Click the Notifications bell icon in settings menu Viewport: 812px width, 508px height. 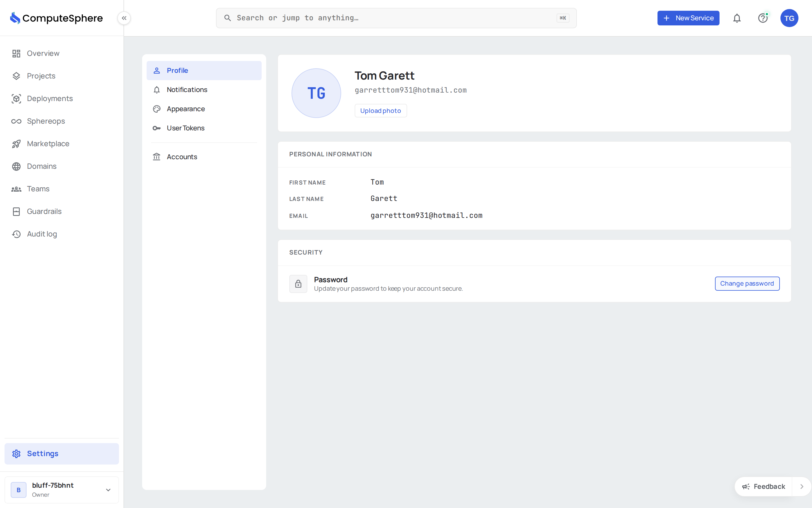(x=157, y=90)
